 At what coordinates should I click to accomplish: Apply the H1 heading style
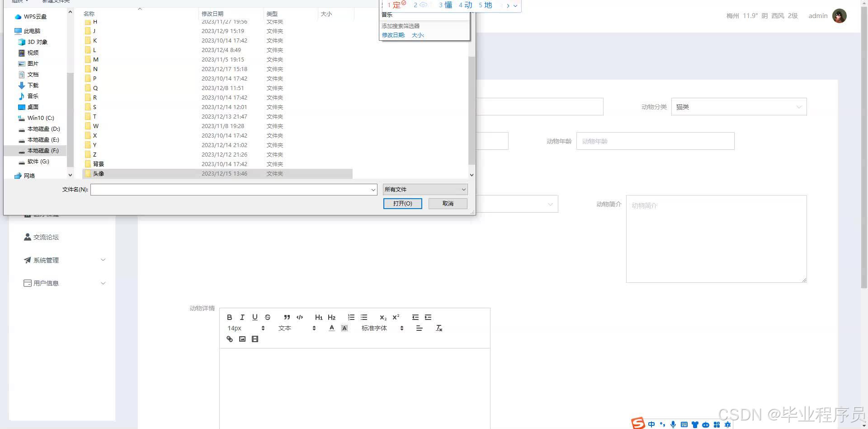319,317
